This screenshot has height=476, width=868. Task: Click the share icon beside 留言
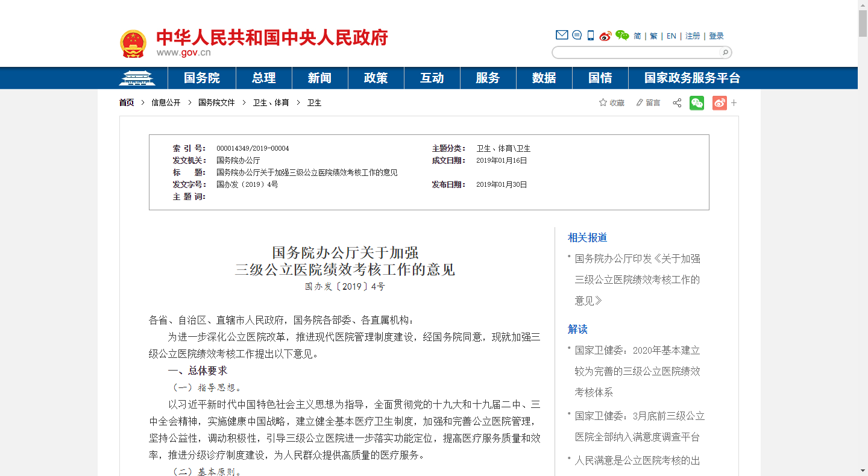[677, 103]
